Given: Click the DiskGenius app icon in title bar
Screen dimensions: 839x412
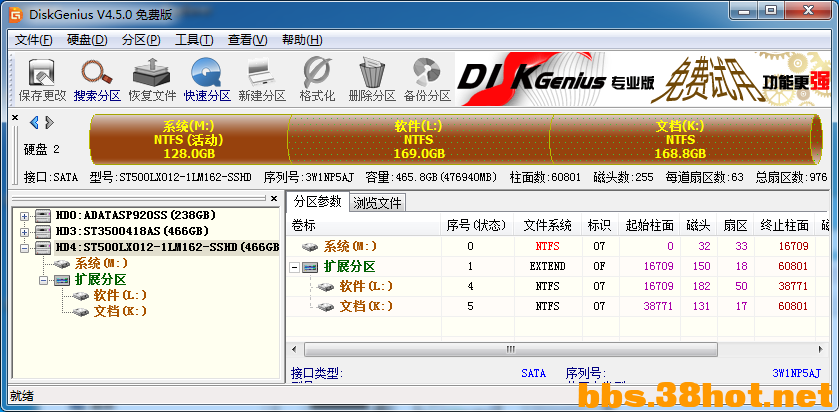Looking at the screenshot, I should (x=16, y=14).
